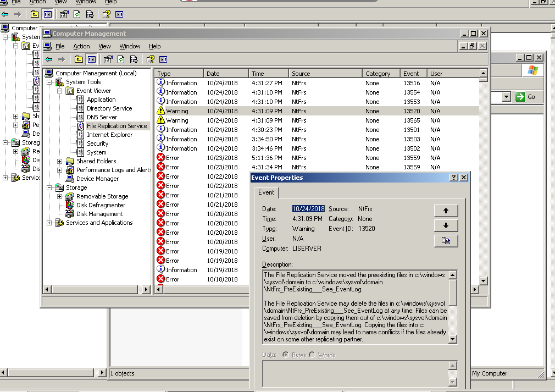
Task: Select the Words radio button
Action: point(312,355)
